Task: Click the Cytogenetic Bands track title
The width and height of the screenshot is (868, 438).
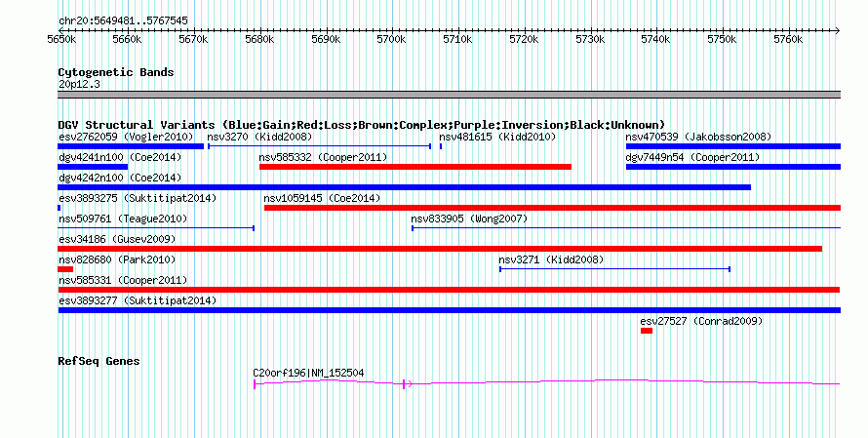Action: pos(116,72)
